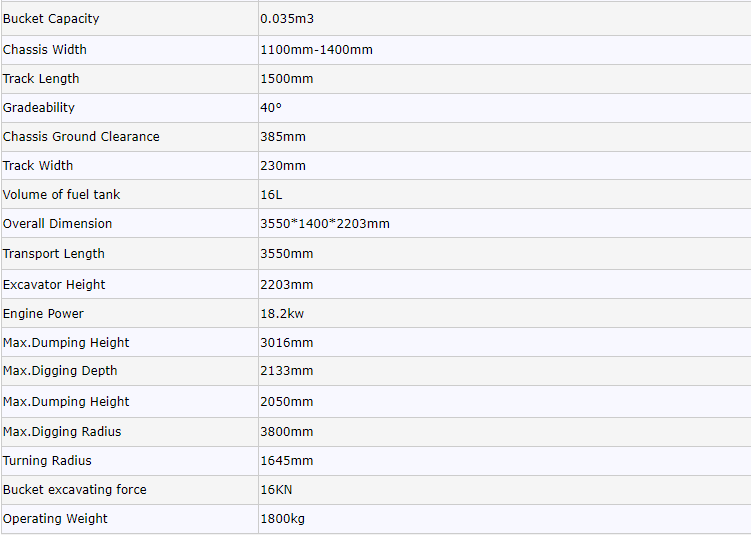This screenshot has width=751, height=535.
Task: Select the 1100mm-1400mm value
Action: point(316,50)
